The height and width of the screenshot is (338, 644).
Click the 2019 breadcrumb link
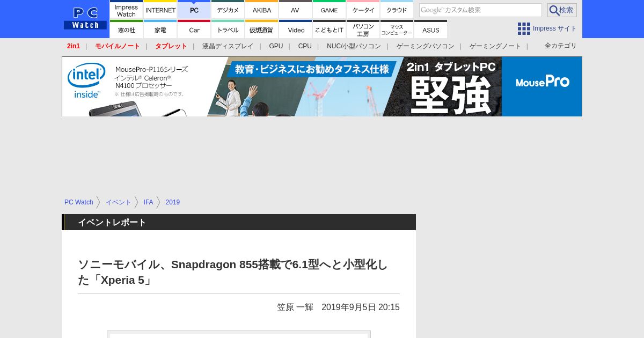(173, 202)
